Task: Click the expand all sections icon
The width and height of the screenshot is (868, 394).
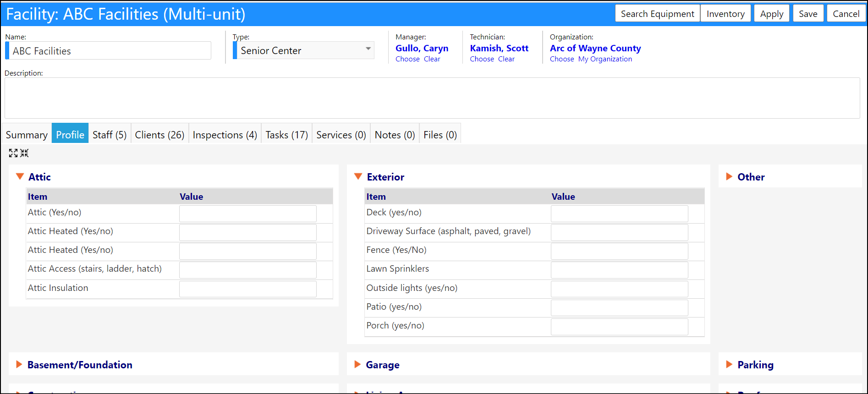Action: tap(13, 153)
